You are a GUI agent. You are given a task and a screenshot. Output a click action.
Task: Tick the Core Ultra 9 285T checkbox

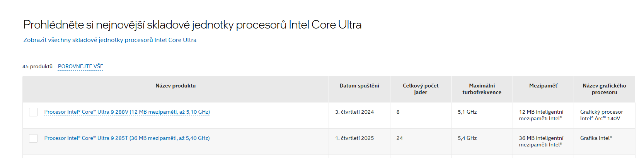pos(33,138)
